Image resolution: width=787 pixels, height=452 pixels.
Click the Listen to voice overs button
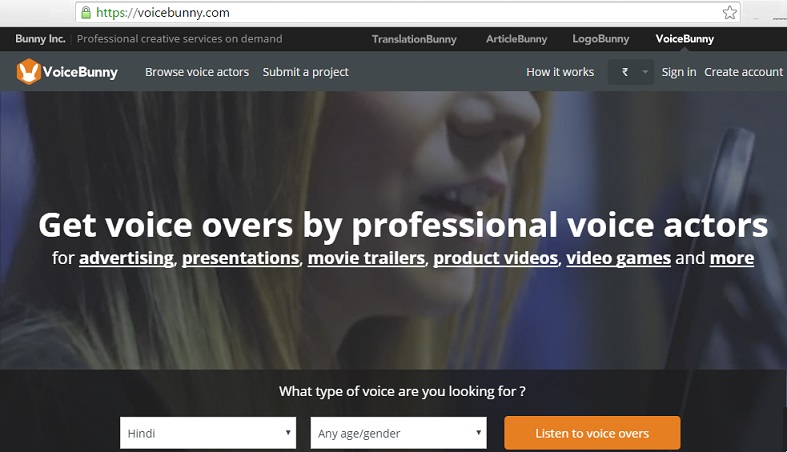[592, 433]
